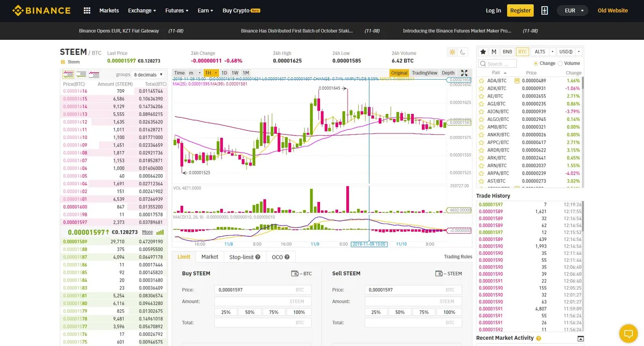Show buy orders only order book view
The image size is (644, 346).
(x=81, y=75)
